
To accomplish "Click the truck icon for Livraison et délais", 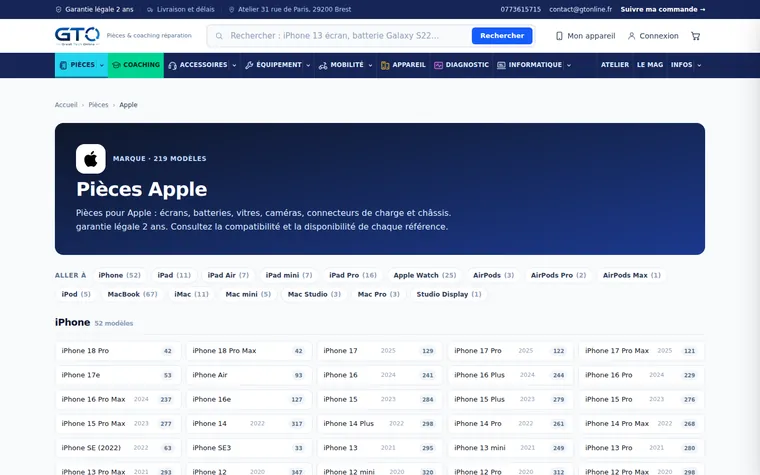I will 150,9.
